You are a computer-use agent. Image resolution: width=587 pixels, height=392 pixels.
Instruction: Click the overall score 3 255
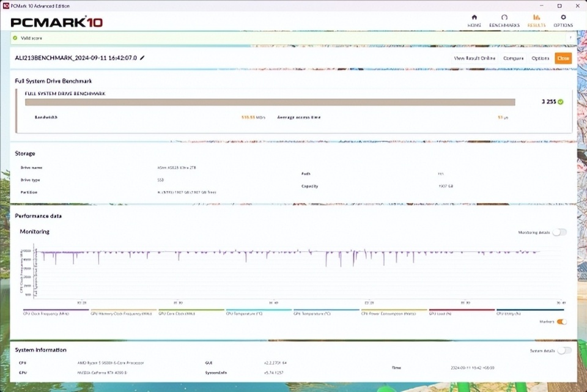click(548, 102)
